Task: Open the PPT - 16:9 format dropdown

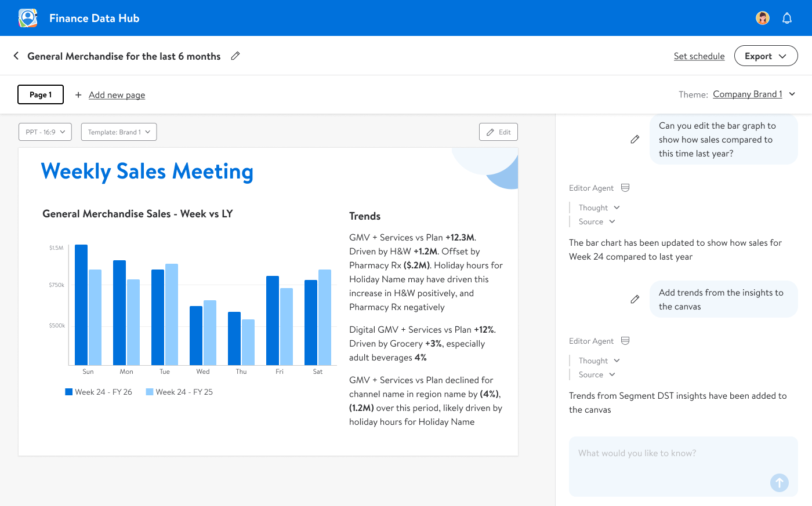Action: point(45,132)
